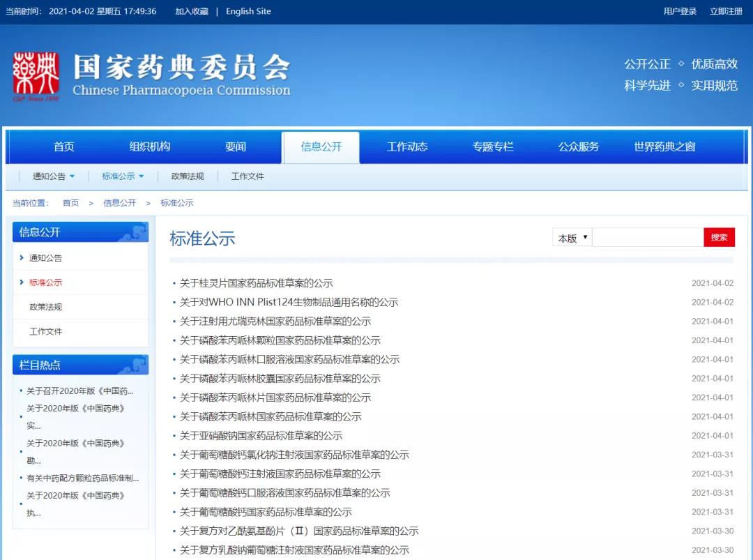The width and height of the screenshot is (753, 560).
Task: Expand the 通知公告 submenu dropdown arrow
Action: (72, 176)
